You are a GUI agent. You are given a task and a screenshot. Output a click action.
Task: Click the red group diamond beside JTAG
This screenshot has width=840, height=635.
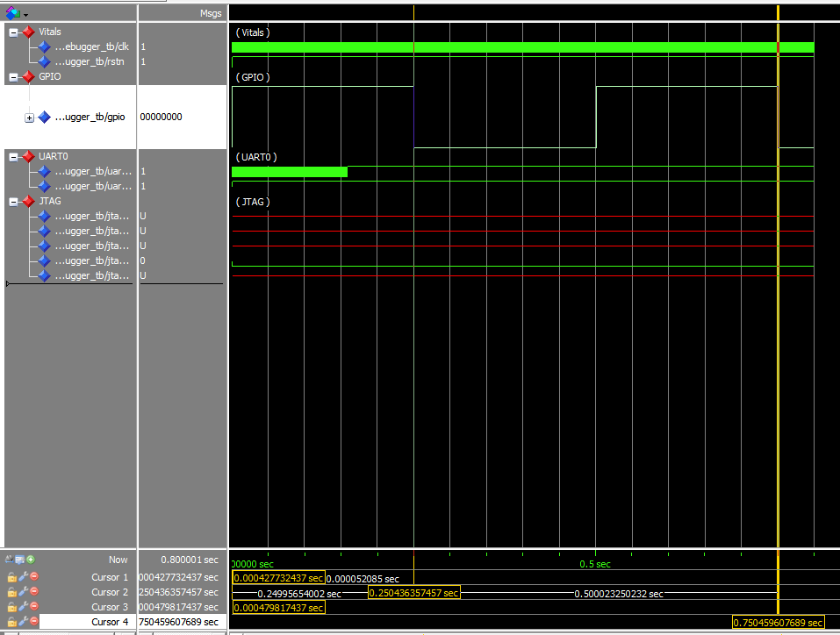[26, 201]
